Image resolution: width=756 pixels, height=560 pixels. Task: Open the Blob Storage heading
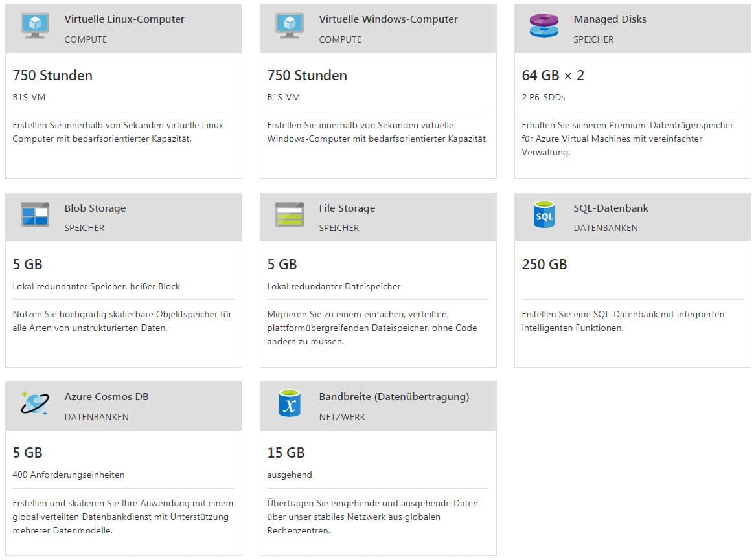tap(95, 208)
